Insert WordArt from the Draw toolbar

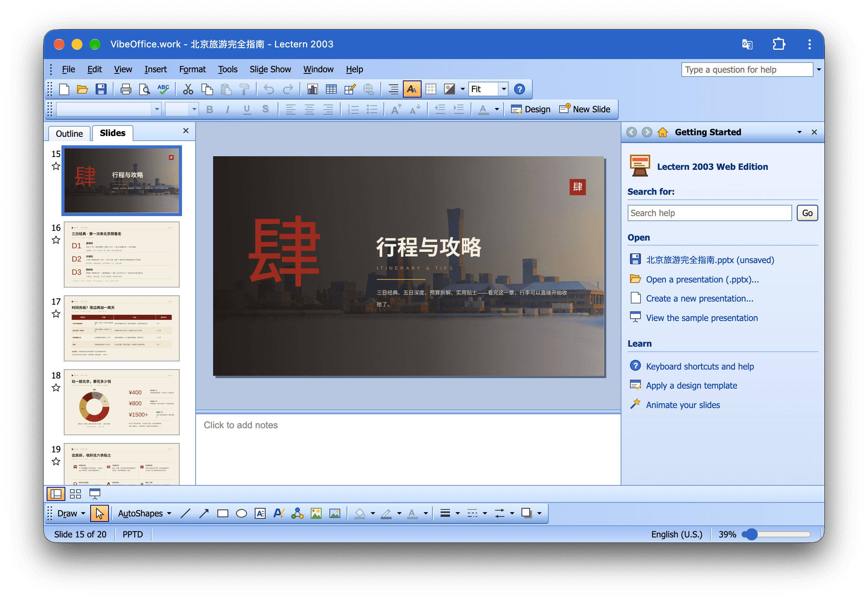[x=279, y=513]
